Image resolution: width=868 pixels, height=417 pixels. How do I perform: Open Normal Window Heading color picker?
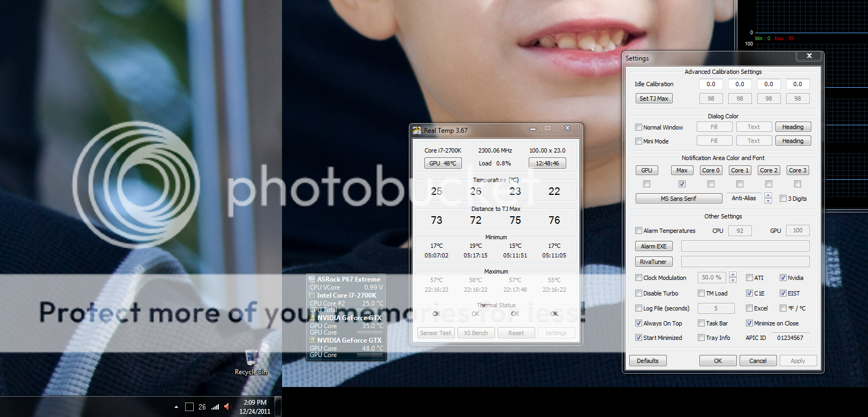(x=793, y=127)
